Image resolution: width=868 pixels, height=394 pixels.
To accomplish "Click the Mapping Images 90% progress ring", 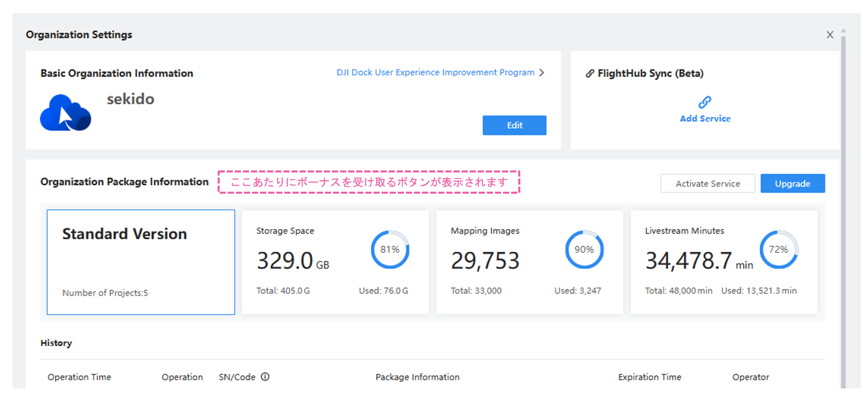I will (x=584, y=249).
